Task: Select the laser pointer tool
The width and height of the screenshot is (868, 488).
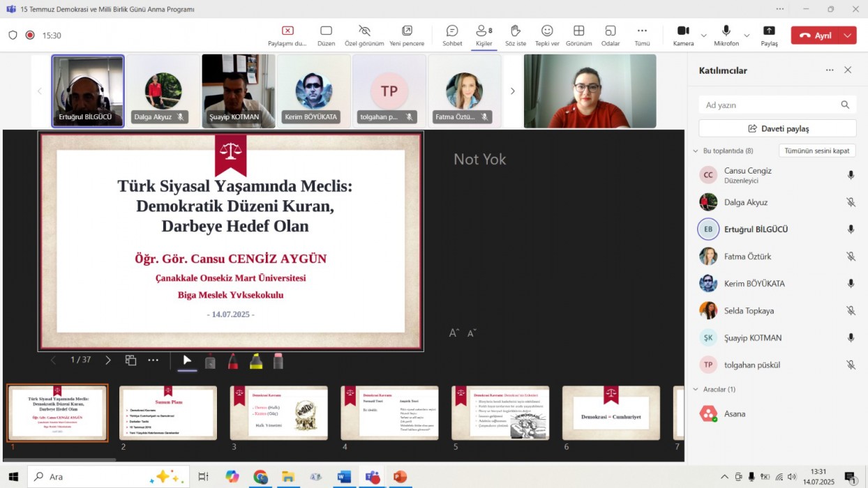Action: [x=210, y=361]
